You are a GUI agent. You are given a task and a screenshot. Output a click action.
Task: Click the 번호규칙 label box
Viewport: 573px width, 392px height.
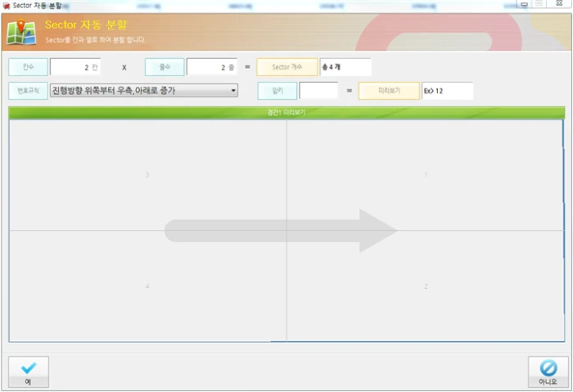[x=28, y=91]
